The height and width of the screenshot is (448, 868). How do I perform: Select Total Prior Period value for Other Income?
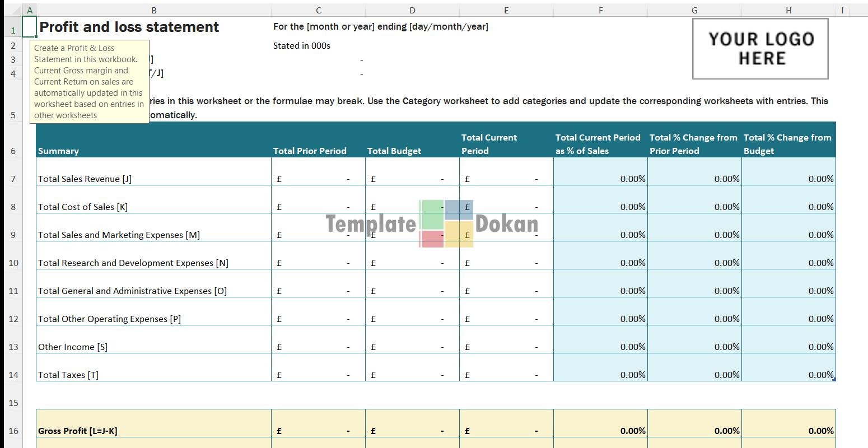click(x=318, y=347)
